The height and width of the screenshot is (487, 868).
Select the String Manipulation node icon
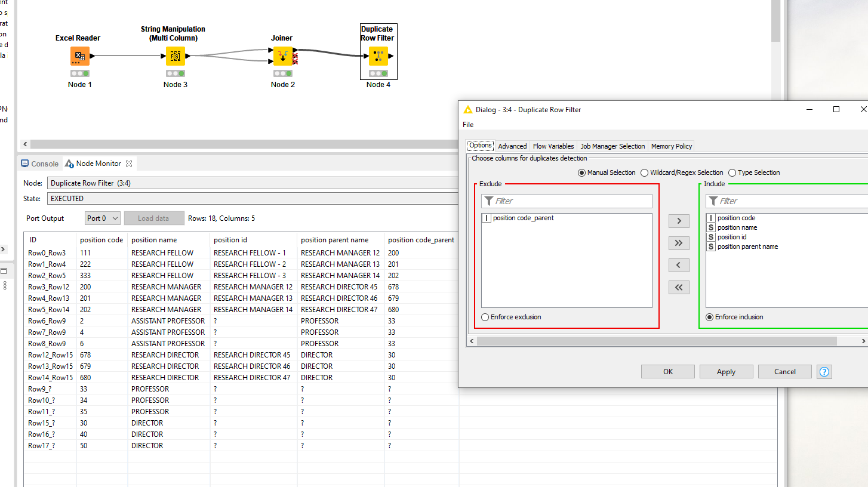click(176, 56)
